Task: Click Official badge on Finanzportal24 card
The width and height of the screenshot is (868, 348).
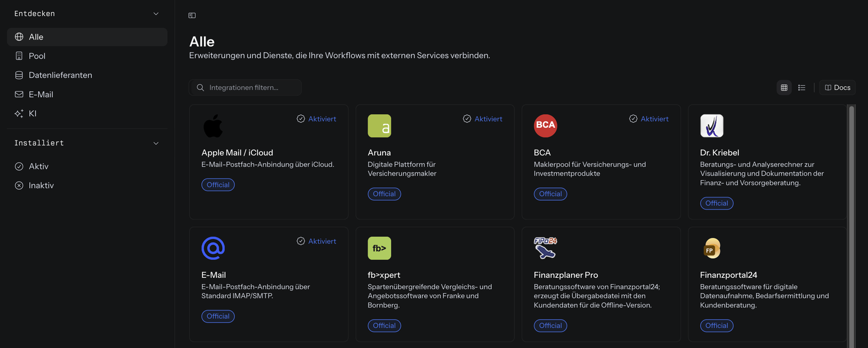Action: [x=717, y=326]
